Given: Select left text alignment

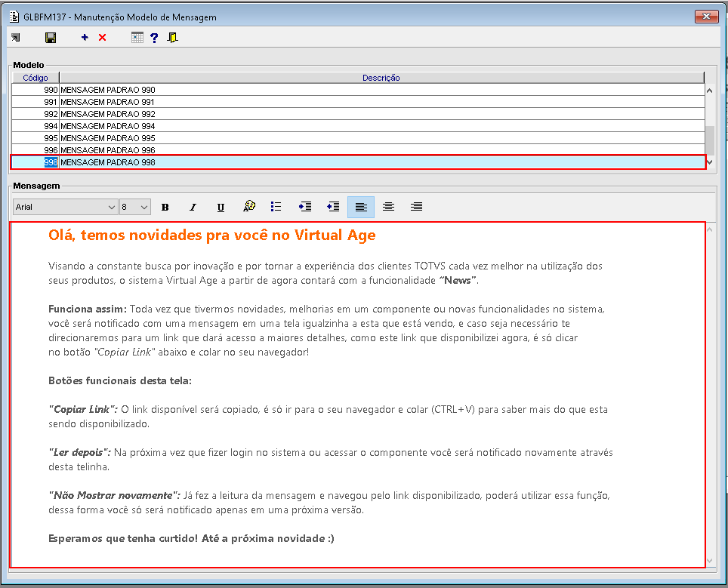Looking at the screenshot, I should (361, 207).
